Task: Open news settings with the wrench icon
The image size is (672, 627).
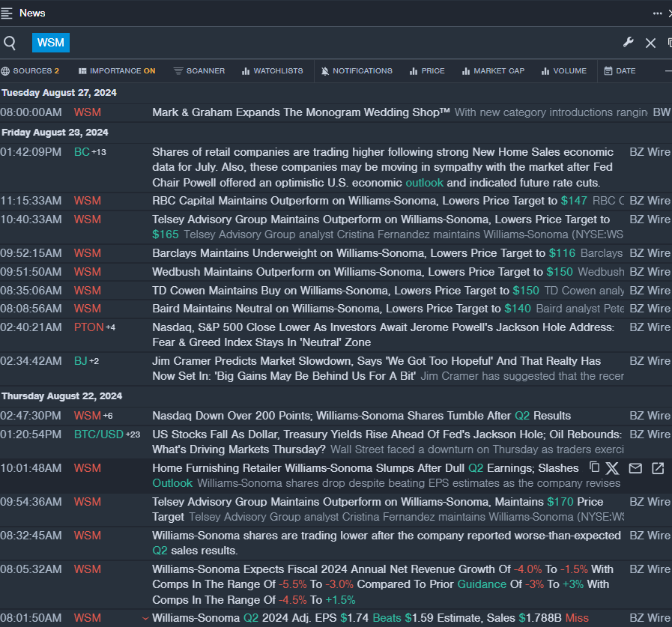Action: pyautogui.click(x=629, y=43)
